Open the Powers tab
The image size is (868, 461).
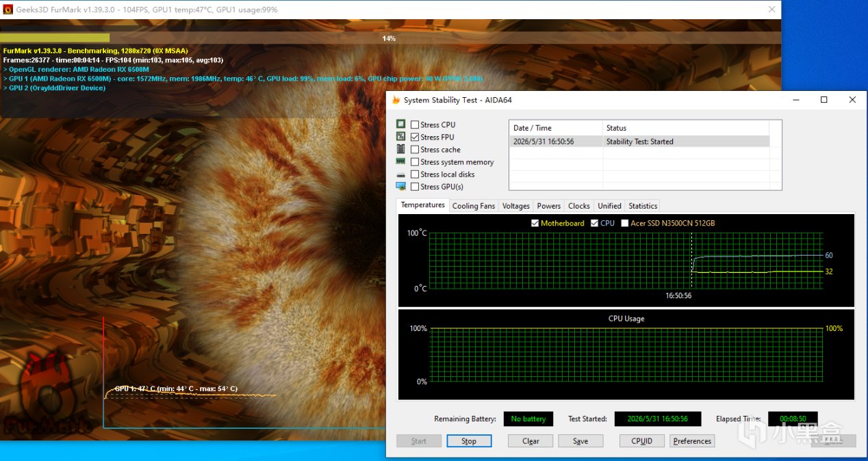(x=549, y=206)
